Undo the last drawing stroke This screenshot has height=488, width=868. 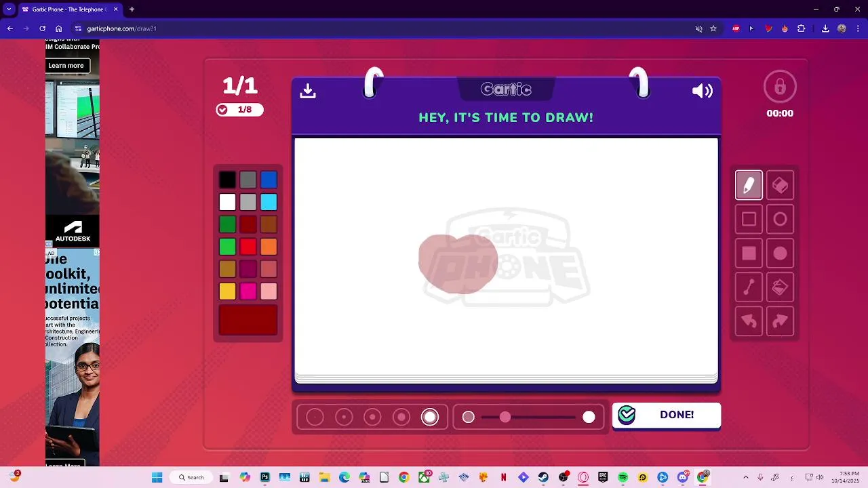tap(749, 321)
